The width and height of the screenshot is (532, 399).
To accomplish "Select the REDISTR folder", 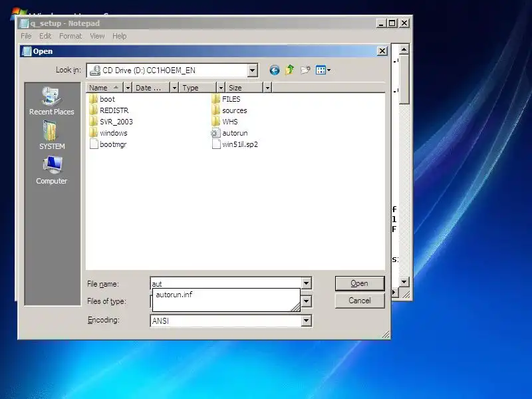I will pos(109,110).
